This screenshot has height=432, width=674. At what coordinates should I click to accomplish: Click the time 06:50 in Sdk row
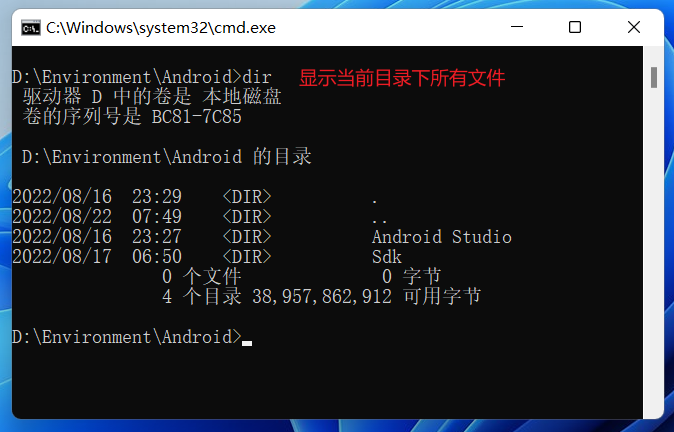[157, 257]
